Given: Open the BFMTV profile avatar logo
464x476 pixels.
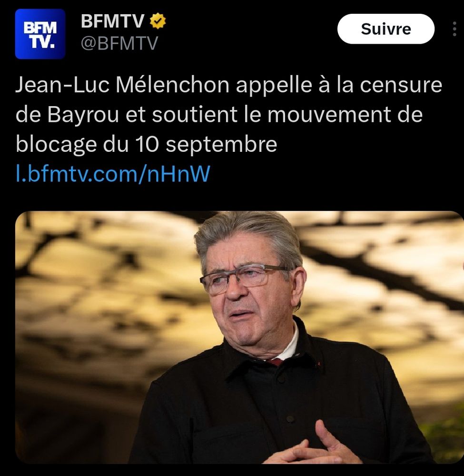Looking at the screenshot, I should [40, 34].
